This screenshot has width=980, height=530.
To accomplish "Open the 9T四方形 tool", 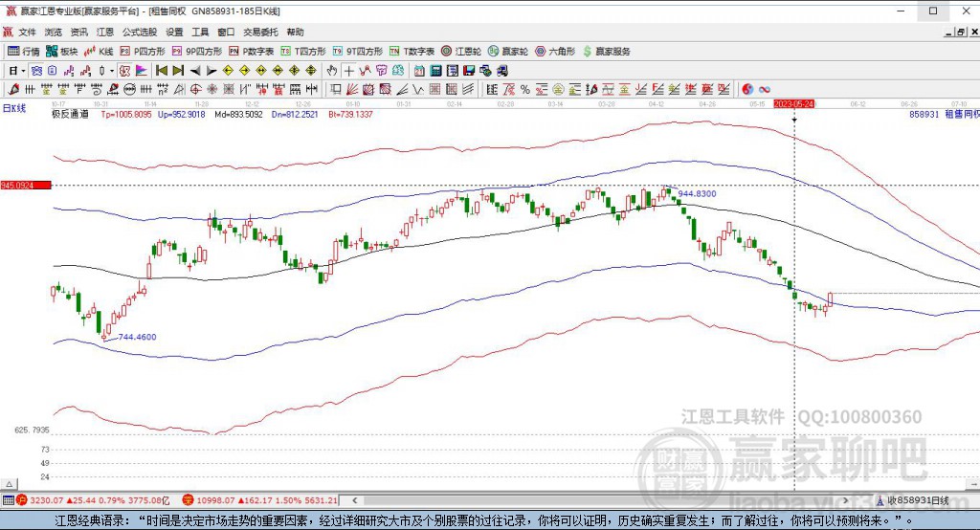I will (x=358, y=52).
